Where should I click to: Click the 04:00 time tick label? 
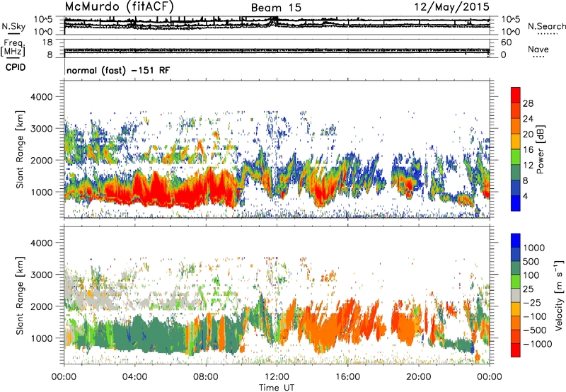click(135, 377)
